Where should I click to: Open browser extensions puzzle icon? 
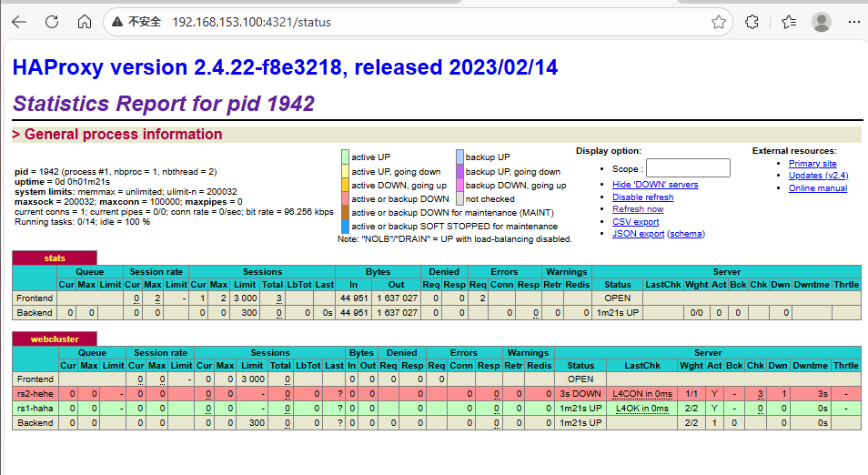click(x=752, y=22)
